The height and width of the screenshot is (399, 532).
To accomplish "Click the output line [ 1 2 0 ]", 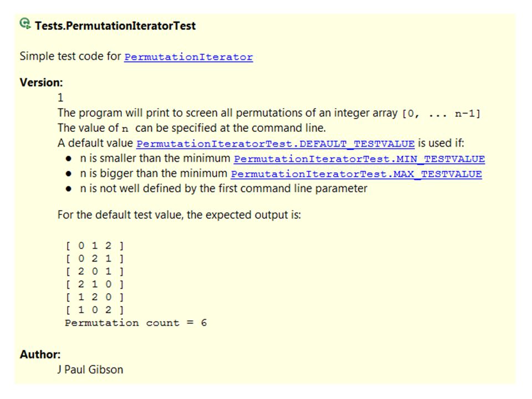I will [95, 297].
